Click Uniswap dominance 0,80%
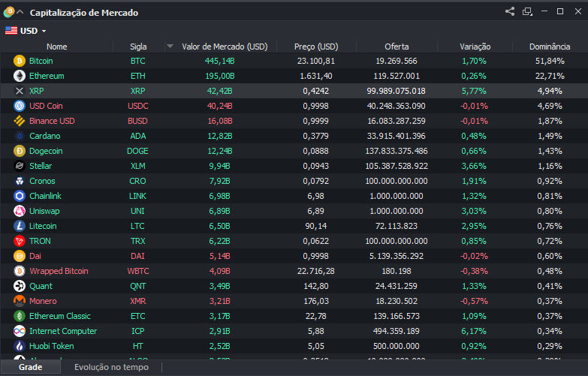 click(550, 211)
